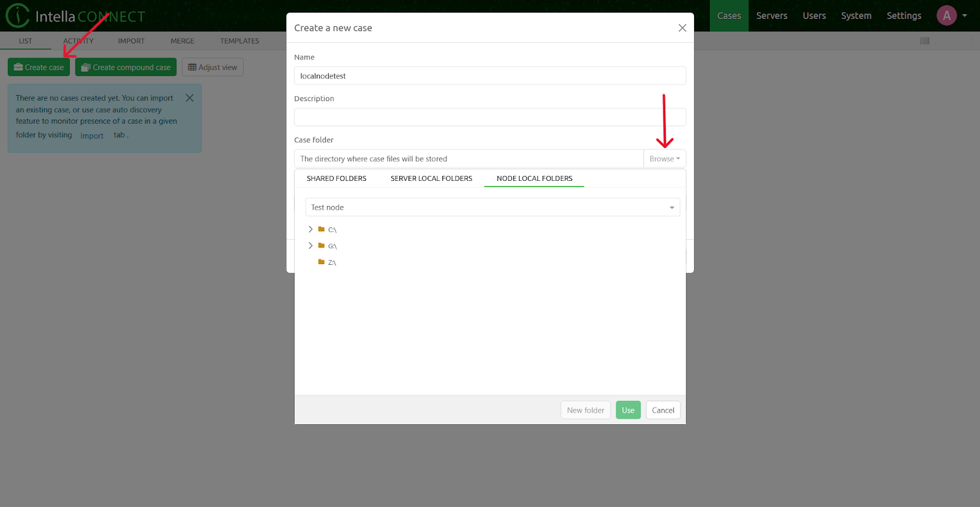Dismiss the no cases info banner
This screenshot has height=507, width=980.
pyautogui.click(x=190, y=98)
